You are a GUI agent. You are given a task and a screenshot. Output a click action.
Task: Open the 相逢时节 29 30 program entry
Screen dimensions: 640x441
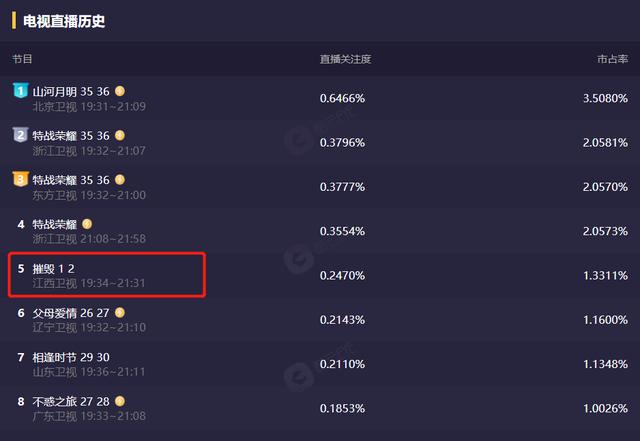click(71, 357)
